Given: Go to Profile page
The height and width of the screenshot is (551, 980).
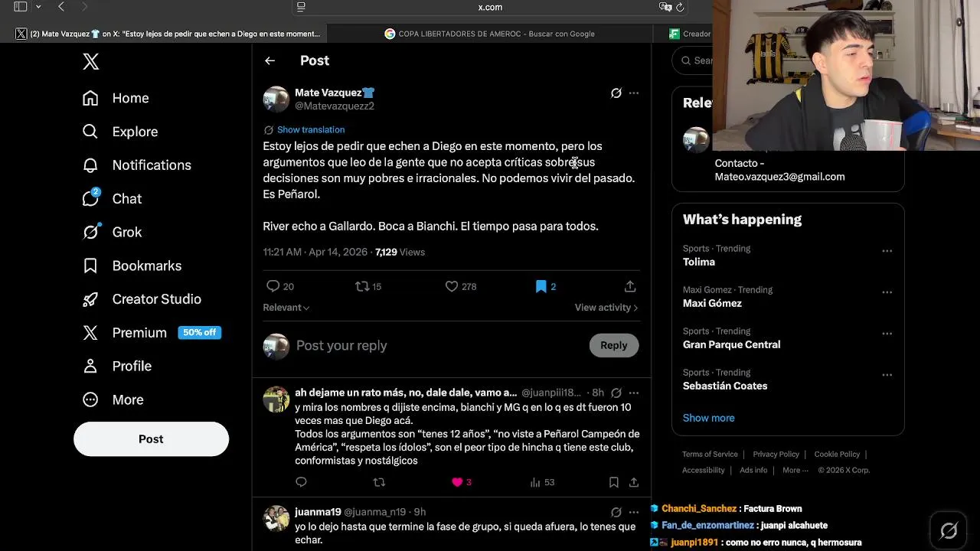Looking at the screenshot, I should (x=116, y=366).
